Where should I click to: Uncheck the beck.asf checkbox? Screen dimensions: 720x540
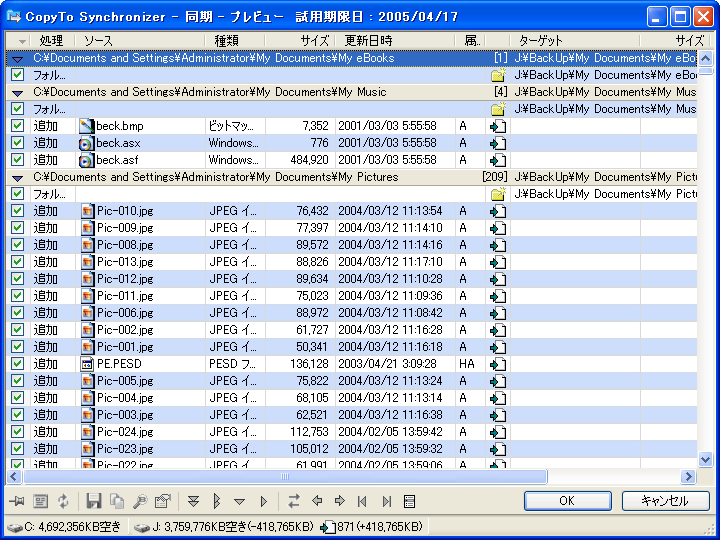tap(17, 159)
